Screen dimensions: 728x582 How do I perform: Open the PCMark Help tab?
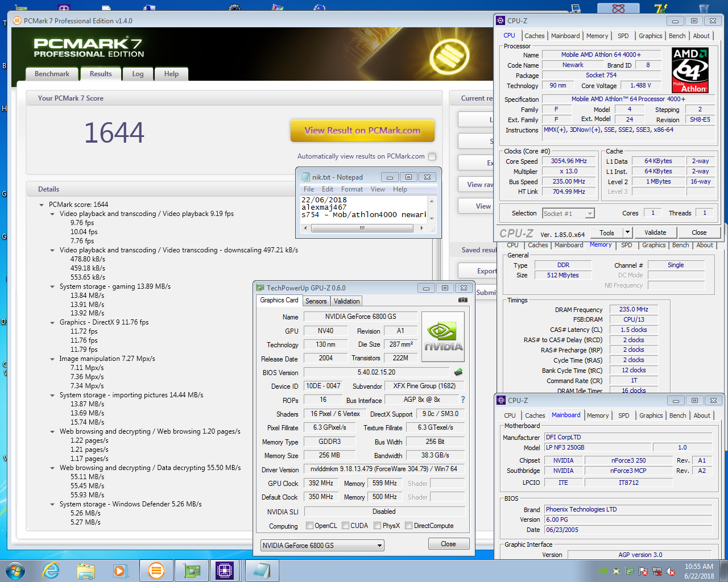[171, 74]
